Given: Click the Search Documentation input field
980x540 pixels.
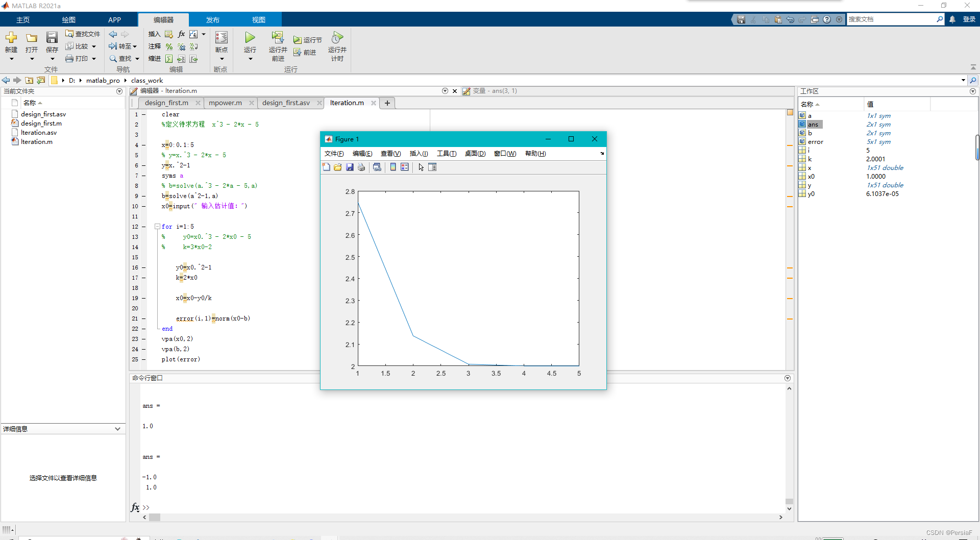Looking at the screenshot, I should click(891, 19).
